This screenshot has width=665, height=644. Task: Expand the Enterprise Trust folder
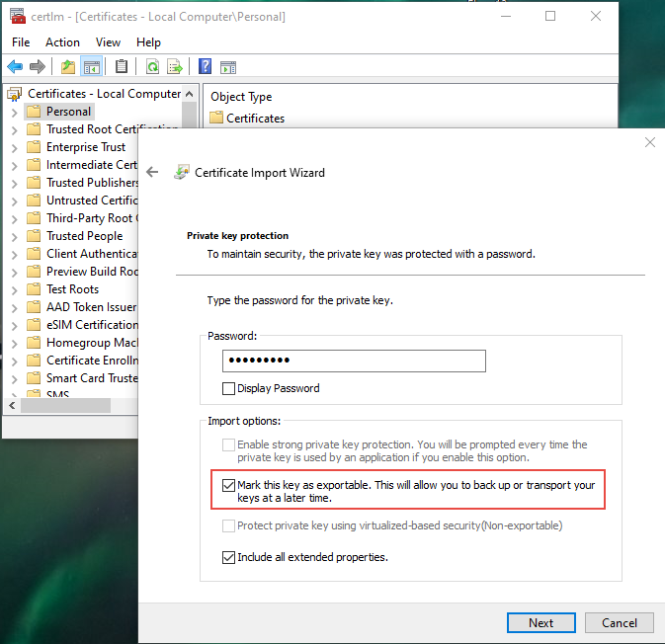[x=14, y=147]
